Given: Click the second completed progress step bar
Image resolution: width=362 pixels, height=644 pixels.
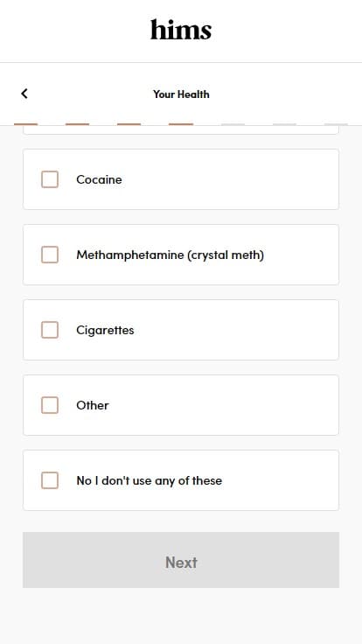Looking at the screenshot, I should tap(78, 124).
